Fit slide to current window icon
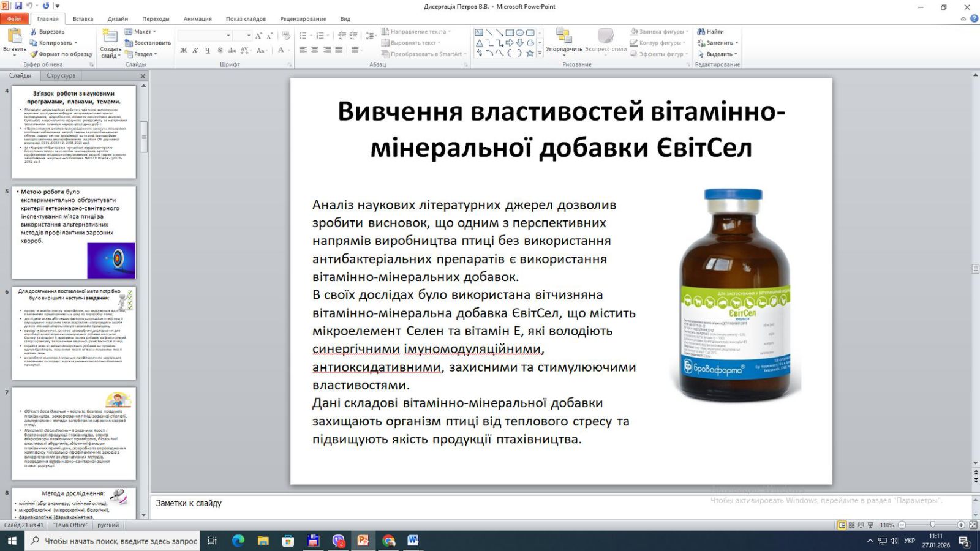This screenshot has height=551, width=980. [973, 525]
